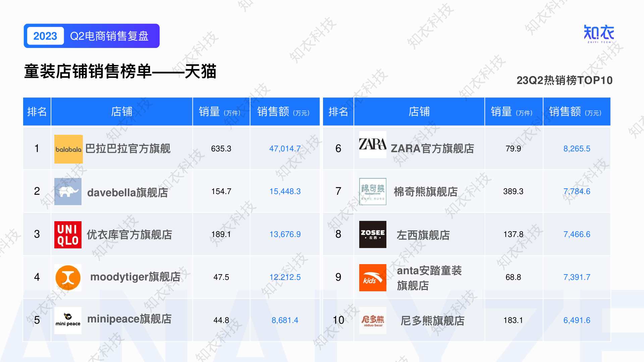This screenshot has height=362, width=644.
Task: Click the 童装店铺销售榜单——天猫 title
Action: 120,71
